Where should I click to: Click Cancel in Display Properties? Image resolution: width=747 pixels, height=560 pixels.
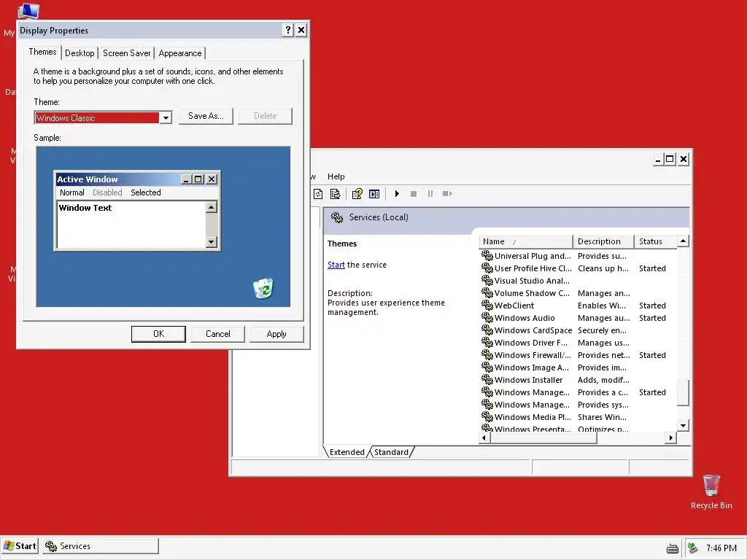click(217, 334)
